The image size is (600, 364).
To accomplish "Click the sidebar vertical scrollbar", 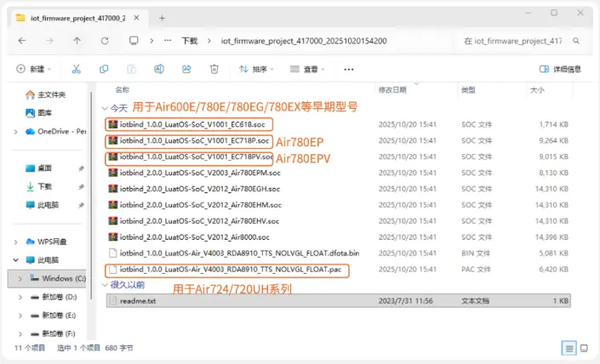I will [91, 196].
